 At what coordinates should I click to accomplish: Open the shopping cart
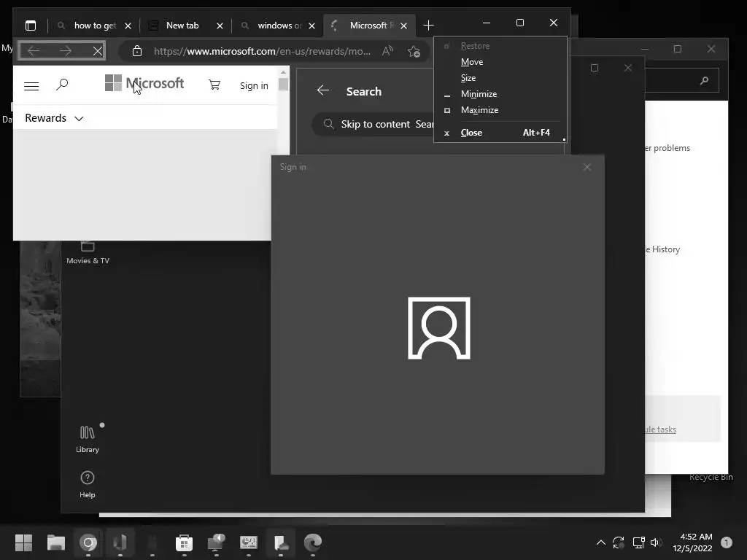pyautogui.click(x=214, y=85)
